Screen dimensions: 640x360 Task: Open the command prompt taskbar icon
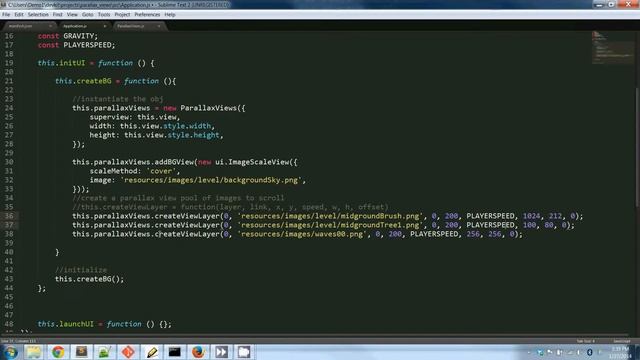tap(175, 352)
